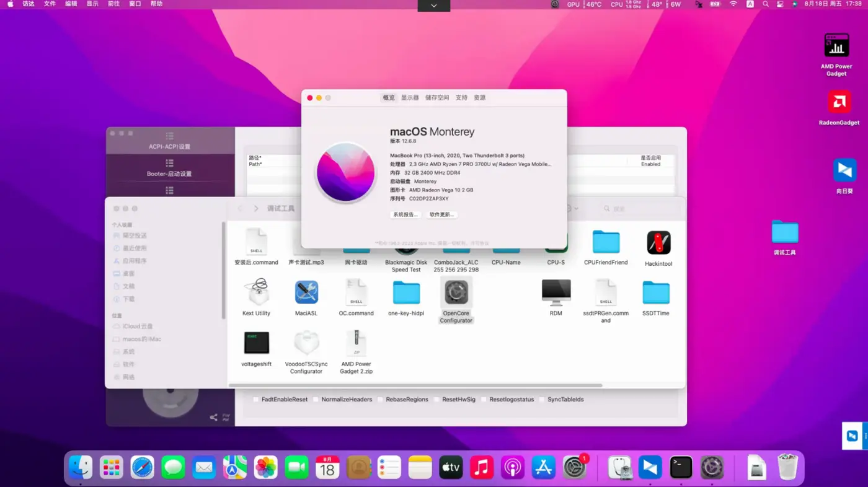Open AMD Power Gadget on the desktop
The height and width of the screenshot is (487, 868).
tap(836, 45)
